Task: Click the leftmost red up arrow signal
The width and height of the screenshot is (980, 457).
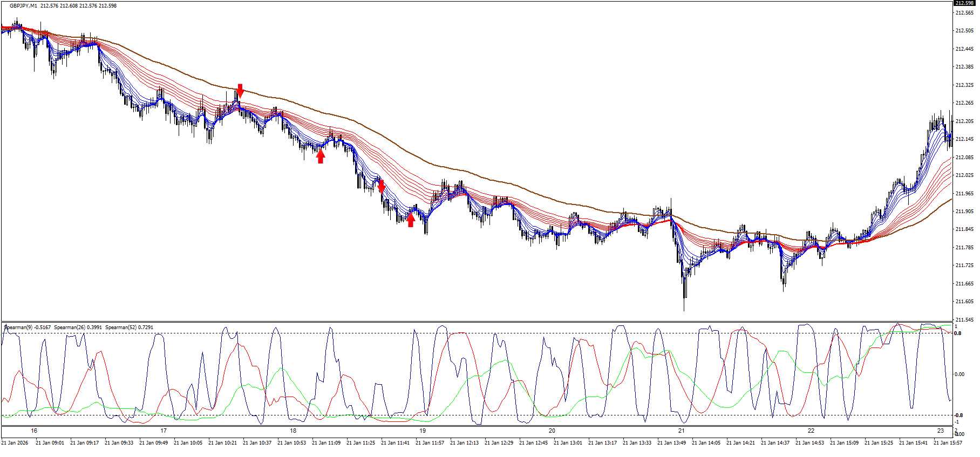Action: tap(321, 156)
